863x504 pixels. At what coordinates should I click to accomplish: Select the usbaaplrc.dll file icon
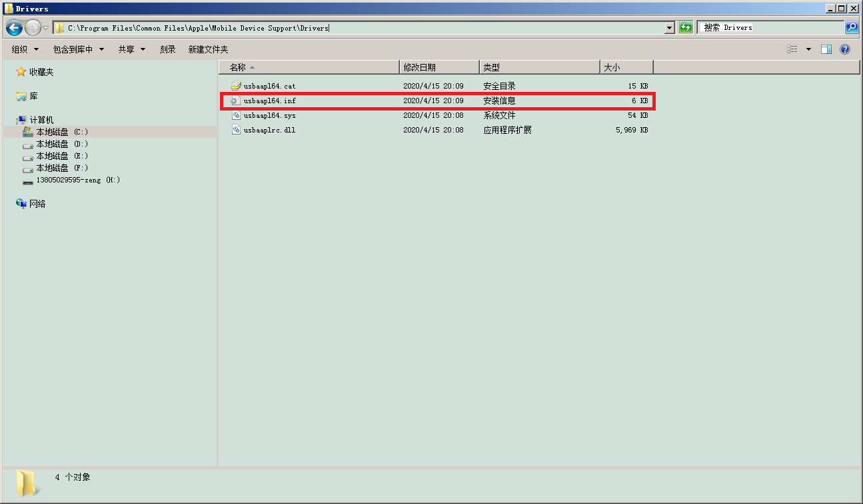(x=235, y=130)
